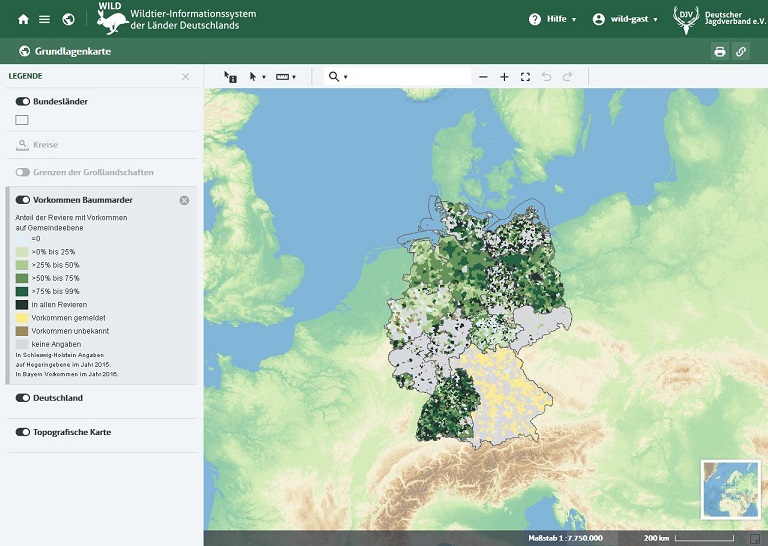Image resolution: width=768 pixels, height=546 pixels.
Task: Print the map with printer icon
Action: [720, 51]
